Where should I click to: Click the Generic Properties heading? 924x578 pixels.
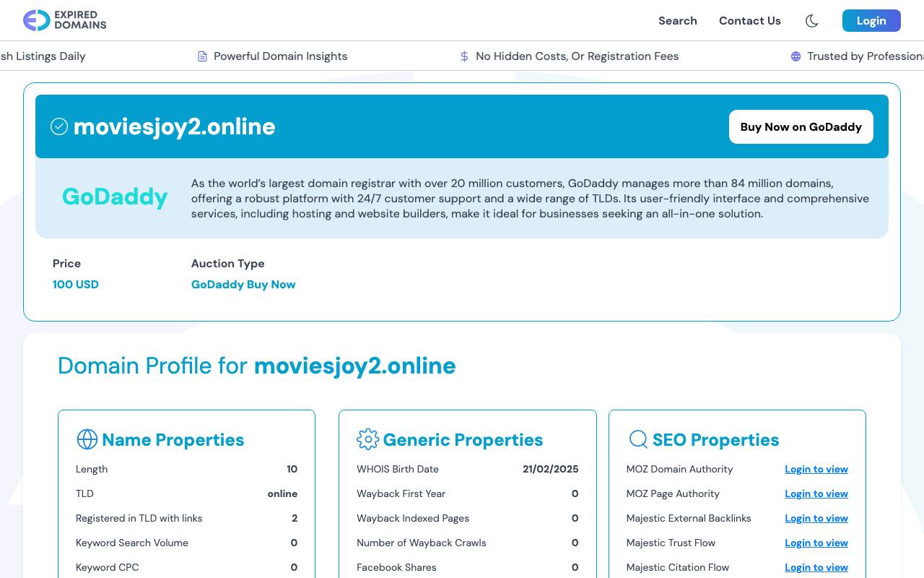[x=463, y=439]
